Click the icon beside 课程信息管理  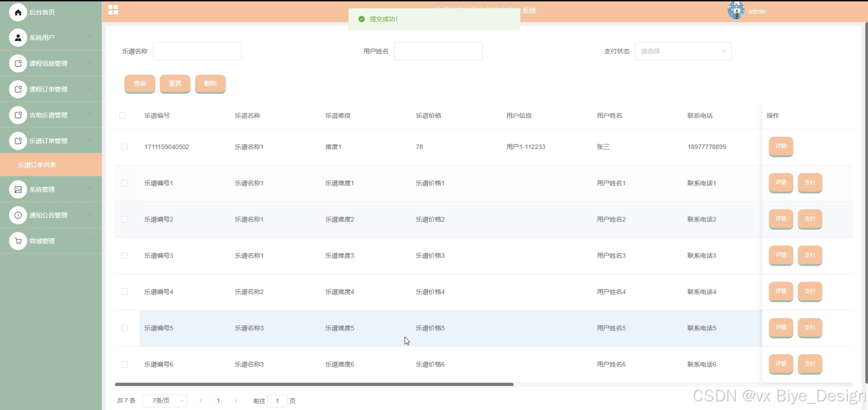(18, 63)
